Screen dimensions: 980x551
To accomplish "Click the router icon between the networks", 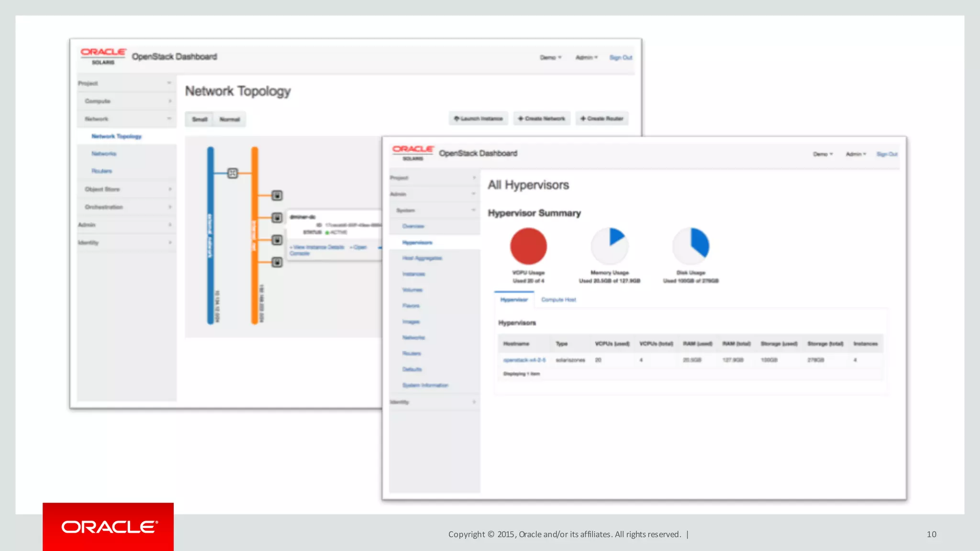I will pyautogui.click(x=233, y=173).
